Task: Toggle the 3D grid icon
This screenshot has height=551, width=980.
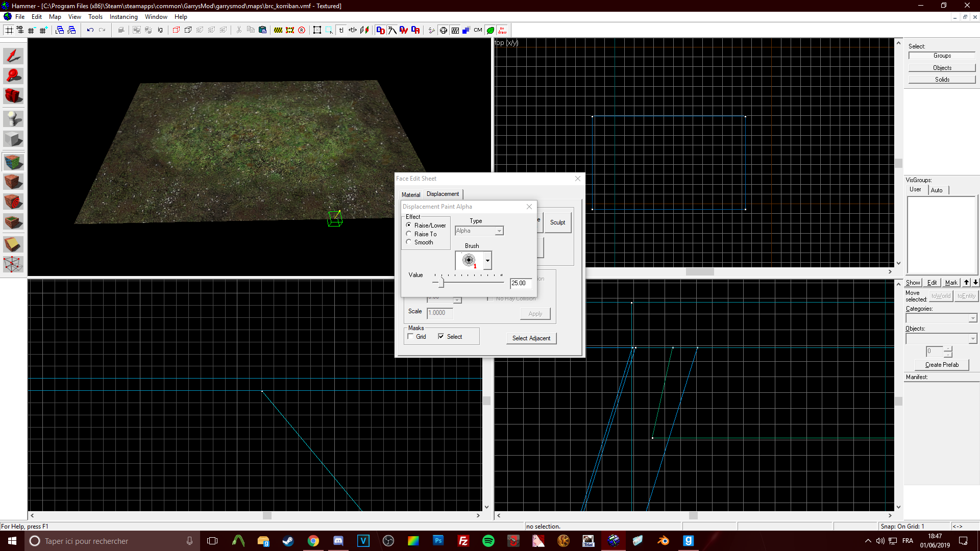Action: coord(20,30)
